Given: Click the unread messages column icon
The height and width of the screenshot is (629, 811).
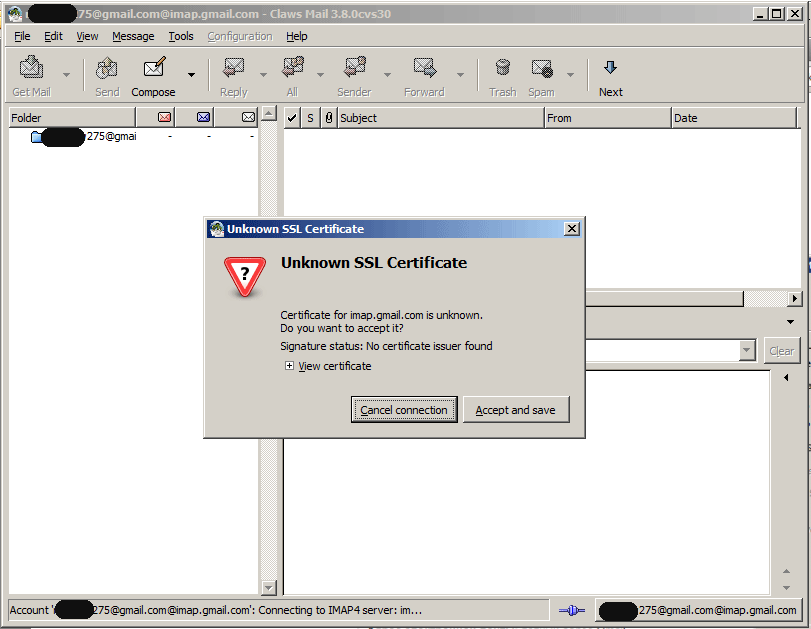Looking at the screenshot, I should pyautogui.click(x=203, y=117).
